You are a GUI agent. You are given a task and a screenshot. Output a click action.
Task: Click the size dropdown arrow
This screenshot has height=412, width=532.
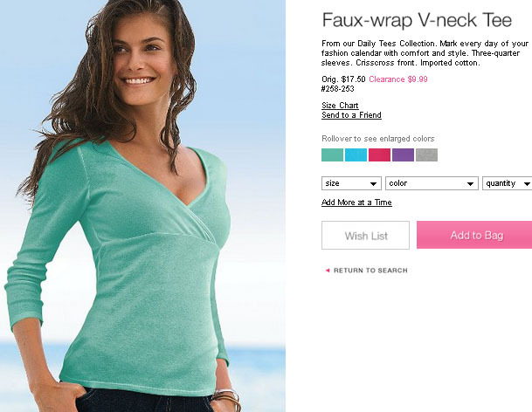(373, 184)
